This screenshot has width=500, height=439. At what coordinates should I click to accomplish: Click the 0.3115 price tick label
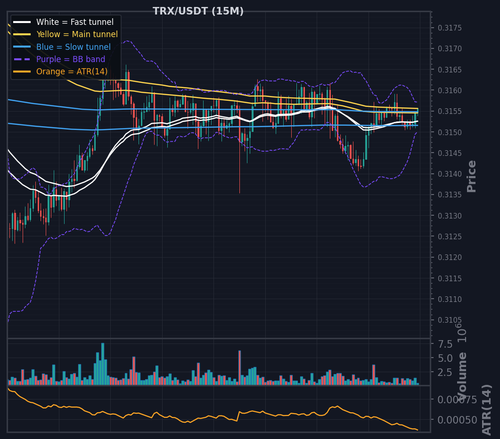[x=450, y=278]
